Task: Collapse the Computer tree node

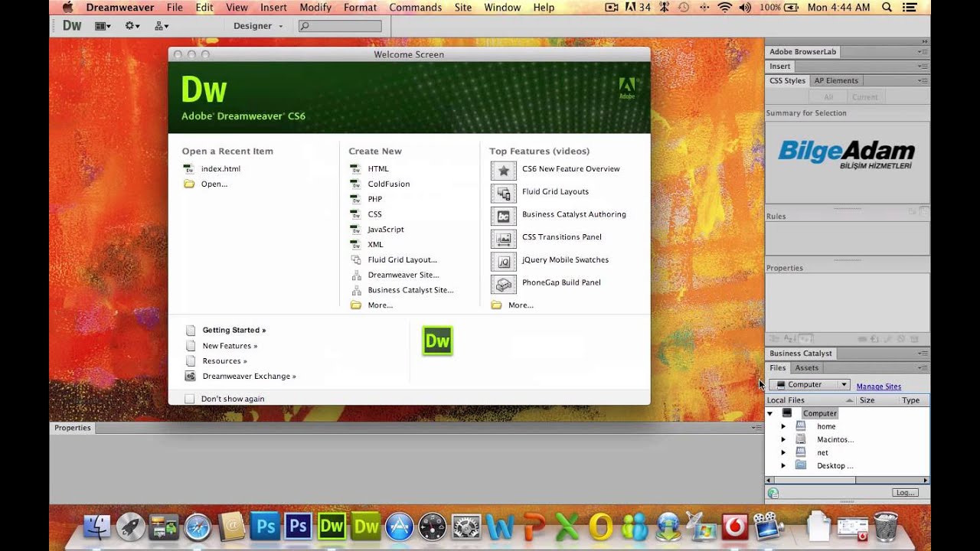Action: [x=770, y=414]
